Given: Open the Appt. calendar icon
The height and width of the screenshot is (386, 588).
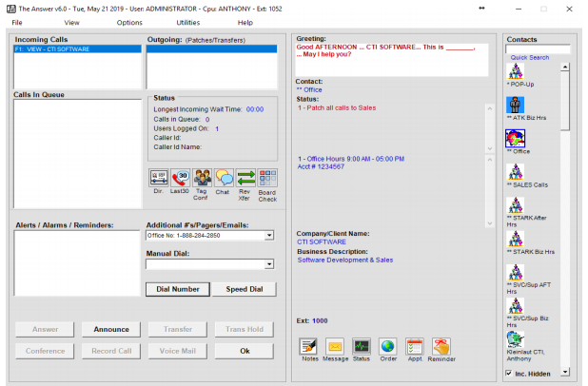Looking at the screenshot, I should point(415,346).
